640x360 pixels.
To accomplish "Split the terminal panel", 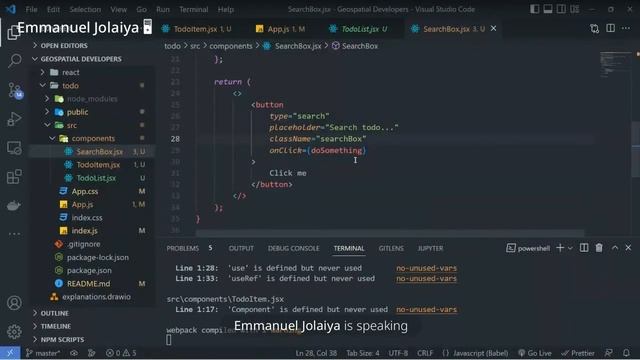I will 584,248.
